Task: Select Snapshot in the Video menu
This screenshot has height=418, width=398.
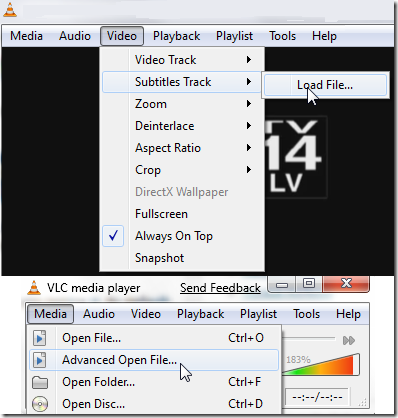Action: 182,258
